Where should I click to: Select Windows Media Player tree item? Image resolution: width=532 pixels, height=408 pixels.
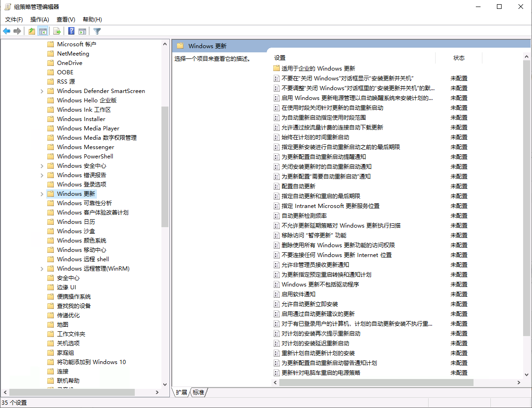(x=88, y=129)
